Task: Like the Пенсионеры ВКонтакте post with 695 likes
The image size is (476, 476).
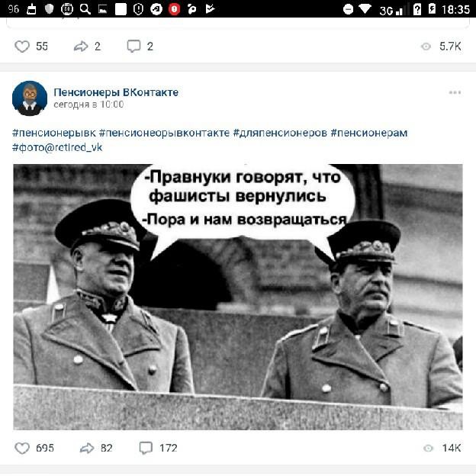Action: [x=22, y=448]
